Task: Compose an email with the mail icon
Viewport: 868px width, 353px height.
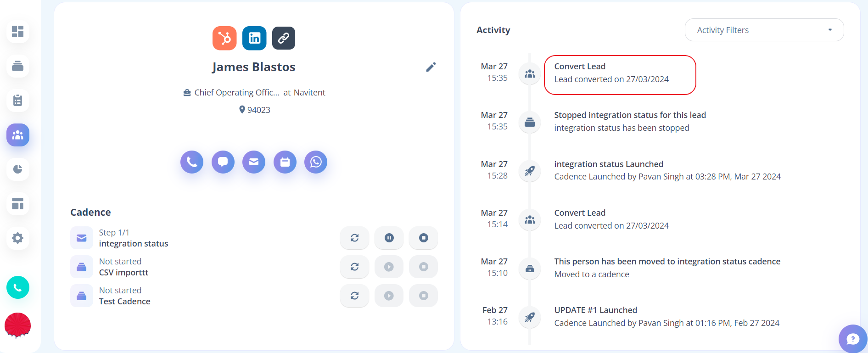Action: coord(254,162)
